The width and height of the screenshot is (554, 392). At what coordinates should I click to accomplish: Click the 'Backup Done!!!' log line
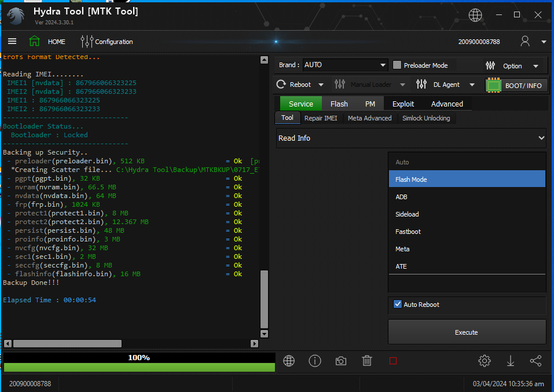click(31, 283)
